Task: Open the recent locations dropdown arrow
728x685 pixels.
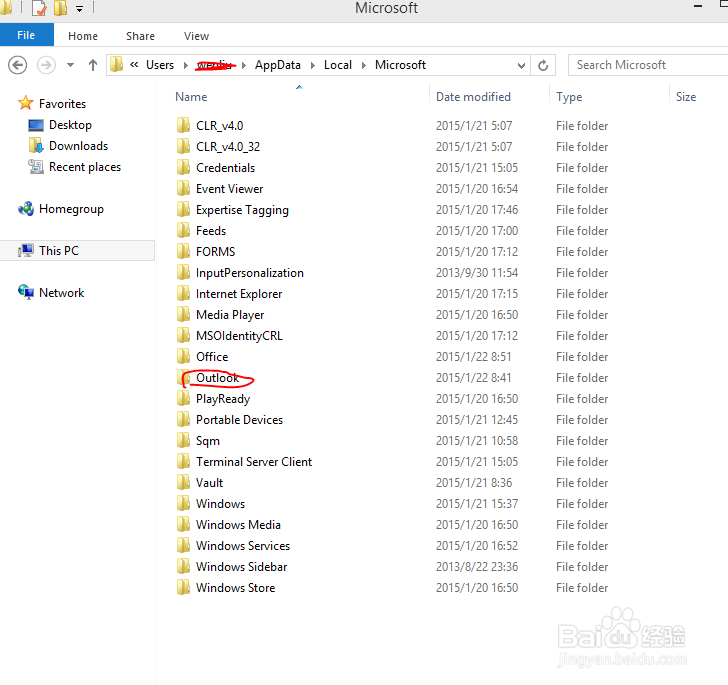Action: coord(71,65)
